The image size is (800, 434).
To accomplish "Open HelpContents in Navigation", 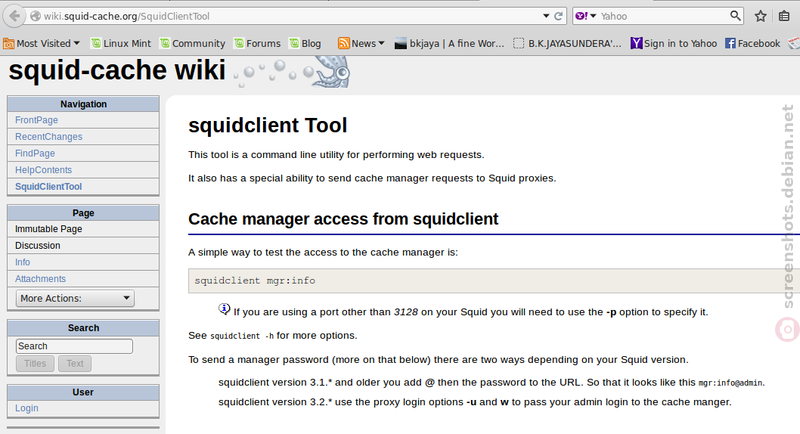I will (x=43, y=170).
